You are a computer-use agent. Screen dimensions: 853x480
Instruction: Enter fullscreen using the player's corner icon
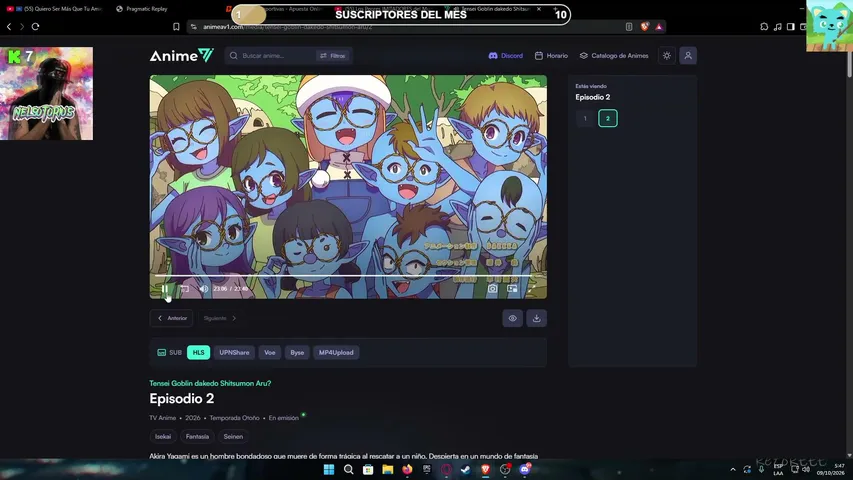532,288
